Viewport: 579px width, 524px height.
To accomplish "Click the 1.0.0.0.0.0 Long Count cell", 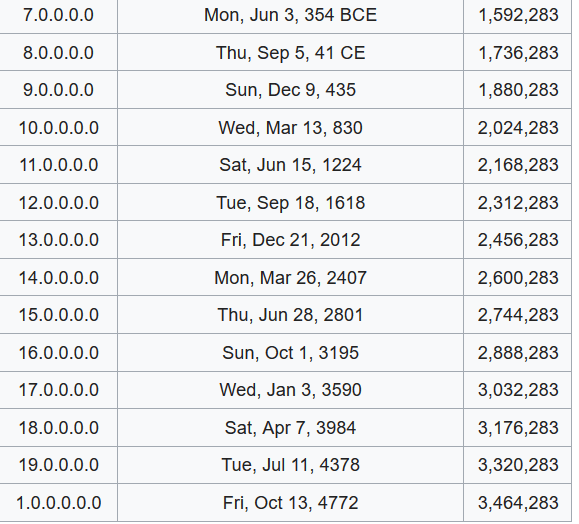I will [58, 503].
